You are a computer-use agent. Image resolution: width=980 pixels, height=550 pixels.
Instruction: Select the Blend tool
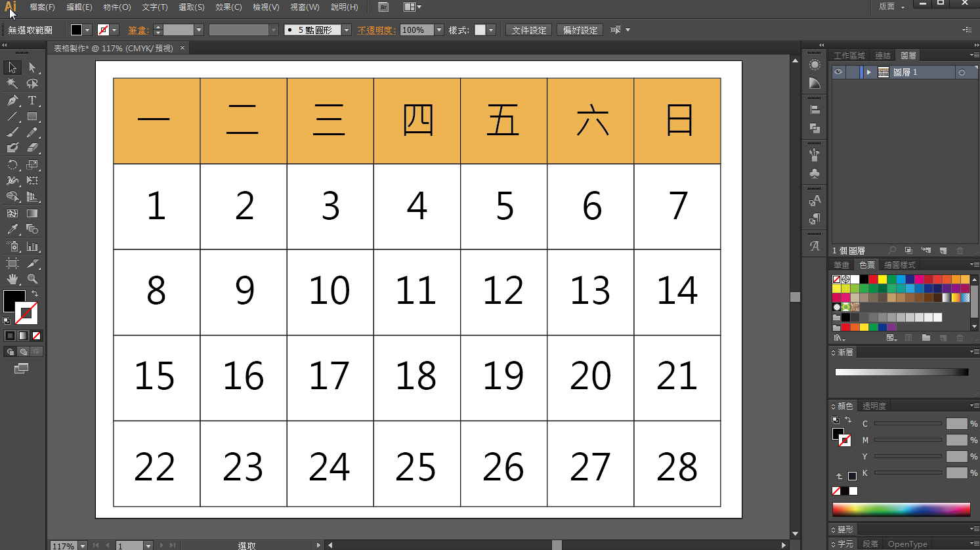[32, 229]
